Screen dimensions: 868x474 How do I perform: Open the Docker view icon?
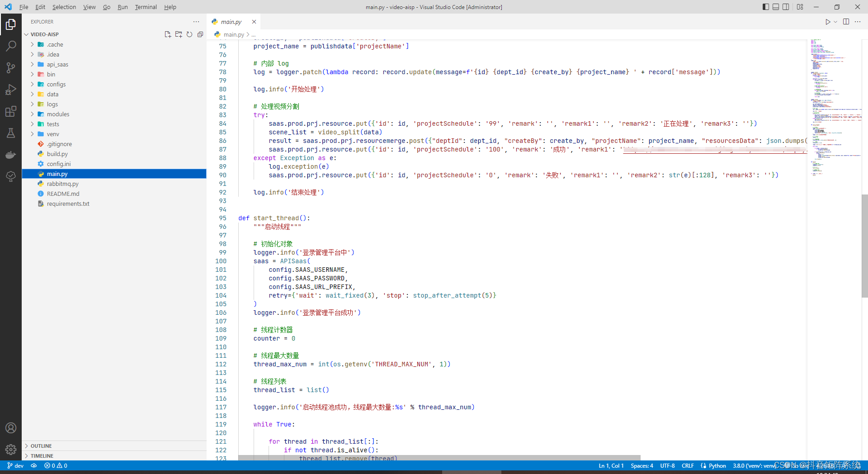[x=11, y=155]
